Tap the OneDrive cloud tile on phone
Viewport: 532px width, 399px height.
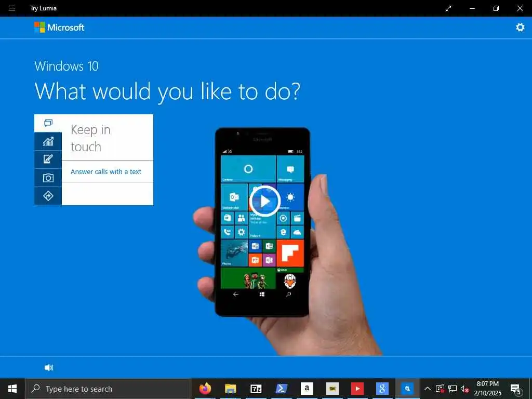click(x=297, y=232)
